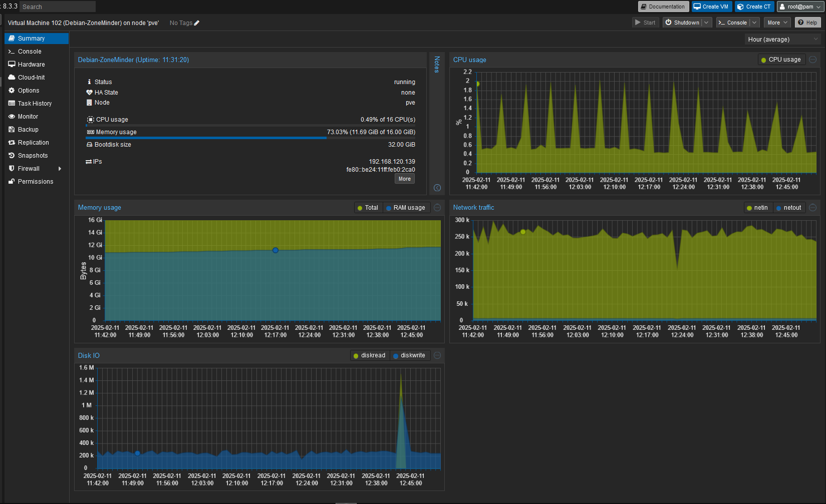Click the Notes vertical label
Viewport: 826px width, 504px height.
(x=437, y=65)
